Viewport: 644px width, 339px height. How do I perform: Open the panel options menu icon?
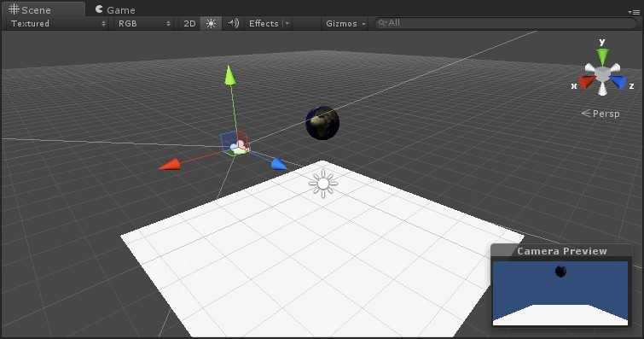tap(634, 12)
